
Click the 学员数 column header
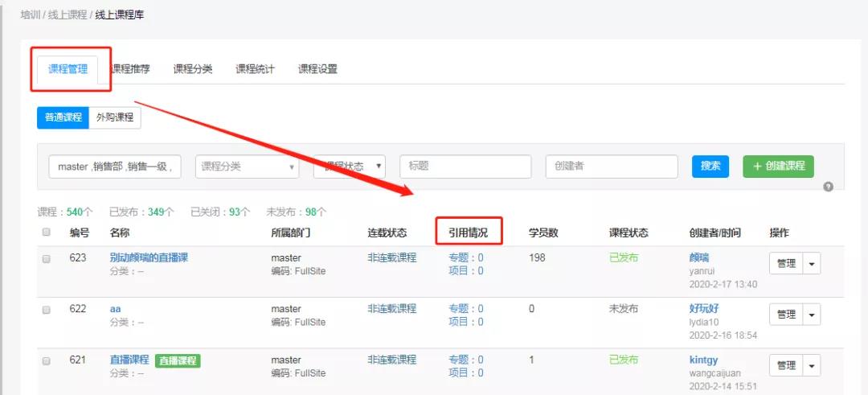pos(543,232)
